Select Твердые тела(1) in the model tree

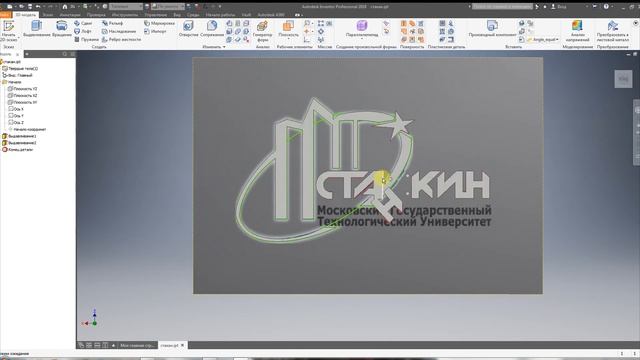coord(20,69)
